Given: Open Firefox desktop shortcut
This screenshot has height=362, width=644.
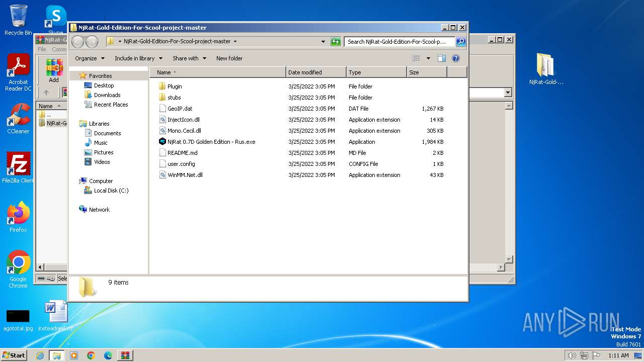Looking at the screenshot, I should click(18, 217).
